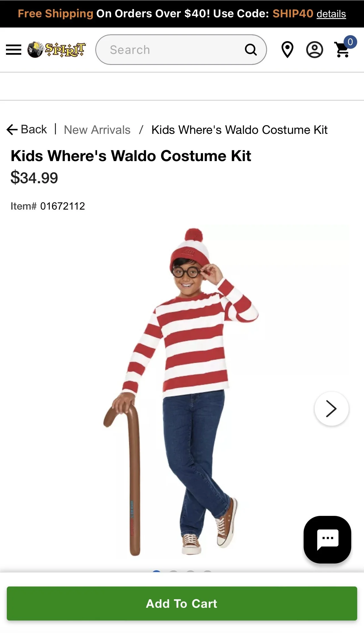364x633 pixels.
Task: Click the Spirit Halloween logo
Action: coord(56,50)
